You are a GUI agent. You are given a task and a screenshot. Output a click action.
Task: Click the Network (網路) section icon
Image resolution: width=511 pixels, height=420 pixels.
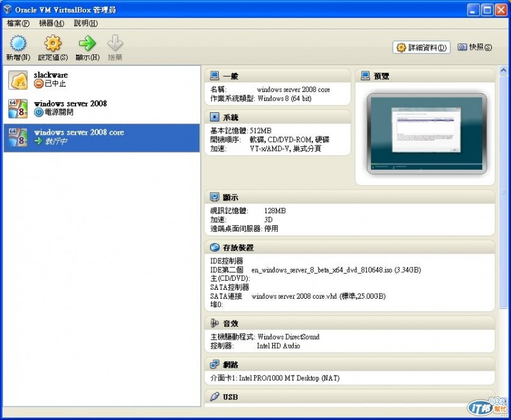coord(215,364)
